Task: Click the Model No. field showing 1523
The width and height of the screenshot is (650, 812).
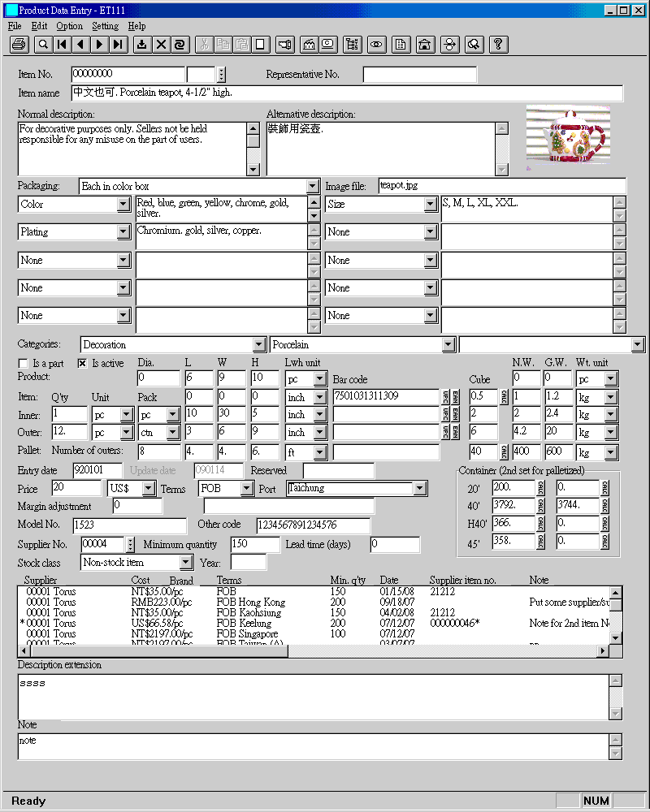Action: pyautogui.click(x=129, y=525)
